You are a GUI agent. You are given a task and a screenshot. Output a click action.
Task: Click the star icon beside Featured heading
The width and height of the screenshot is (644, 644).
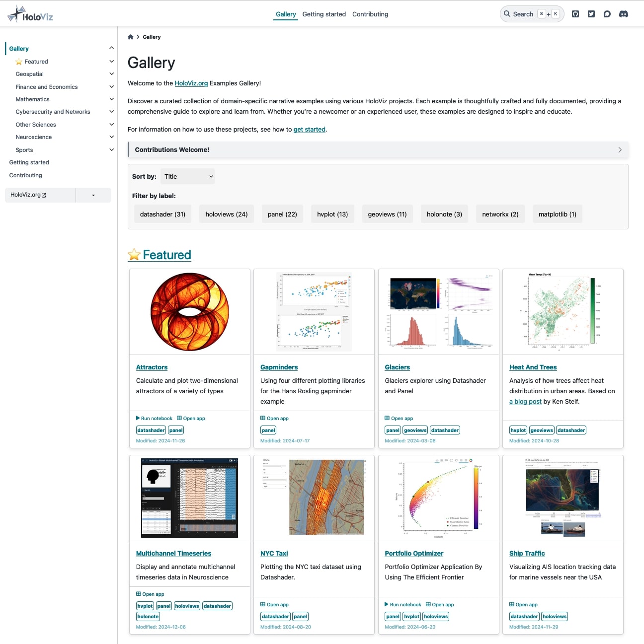click(134, 254)
